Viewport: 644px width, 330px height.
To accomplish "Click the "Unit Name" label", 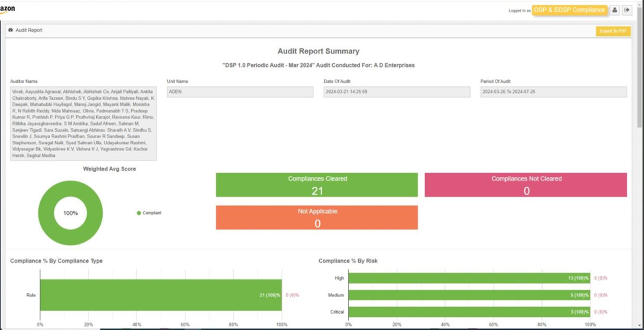I will [178, 82].
